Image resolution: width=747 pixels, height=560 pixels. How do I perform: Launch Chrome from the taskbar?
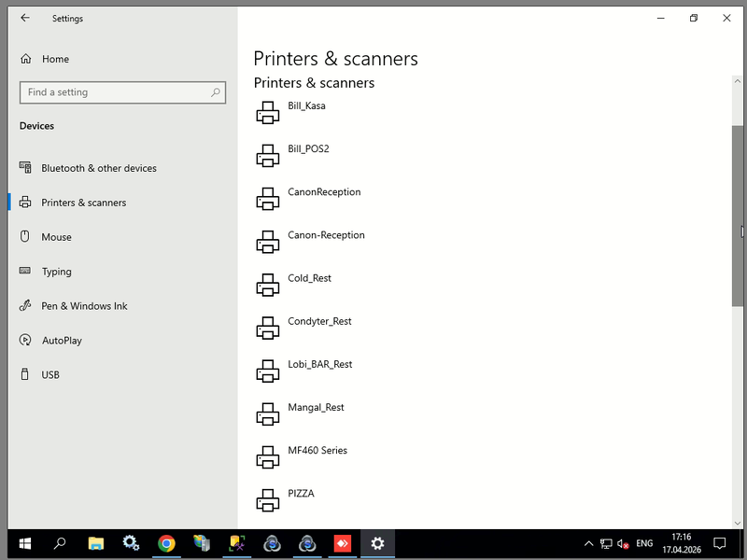(166, 543)
